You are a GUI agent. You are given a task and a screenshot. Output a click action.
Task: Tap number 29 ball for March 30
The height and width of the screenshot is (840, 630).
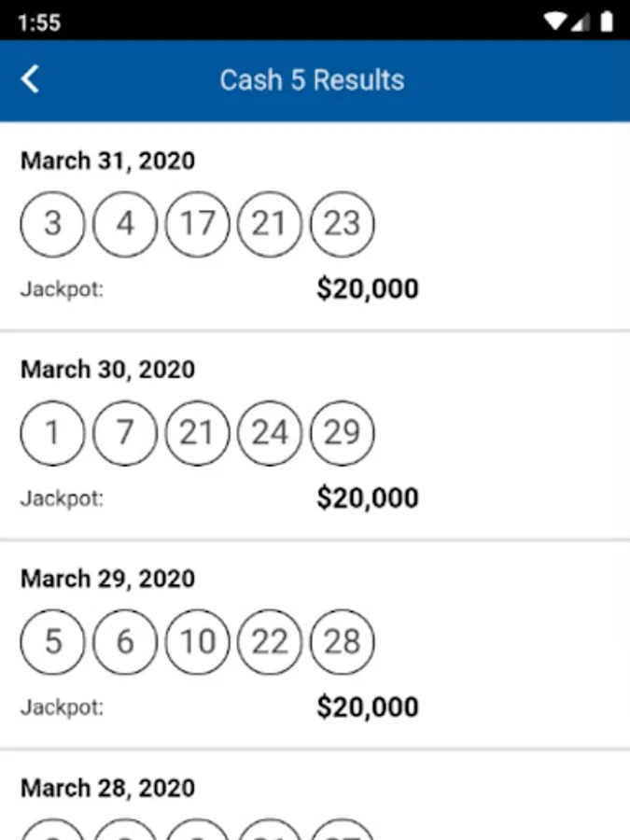coord(342,433)
